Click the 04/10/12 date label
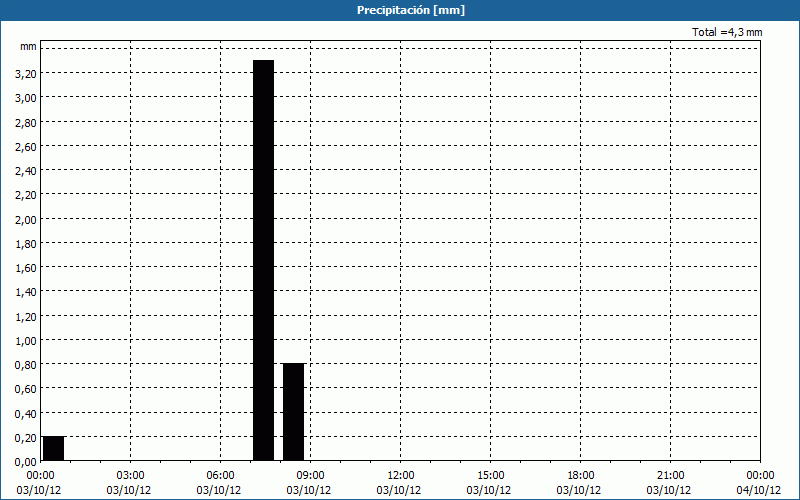This screenshot has width=800, height=500. [x=759, y=490]
